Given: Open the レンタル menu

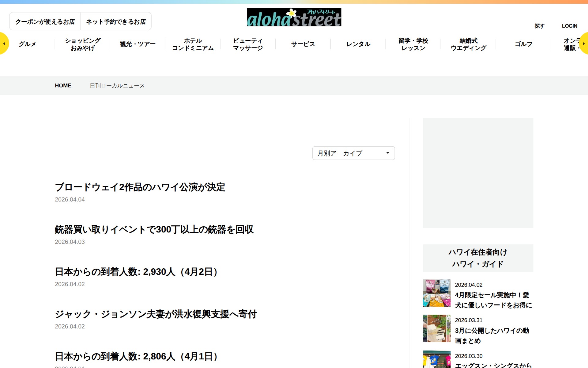Looking at the screenshot, I should tap(358, 44).
